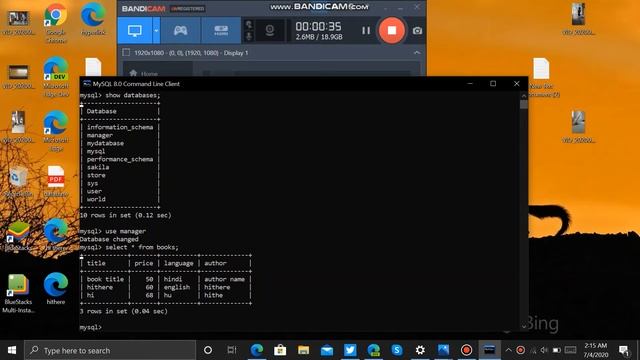Open Windows Start menu

click(12, 350)
